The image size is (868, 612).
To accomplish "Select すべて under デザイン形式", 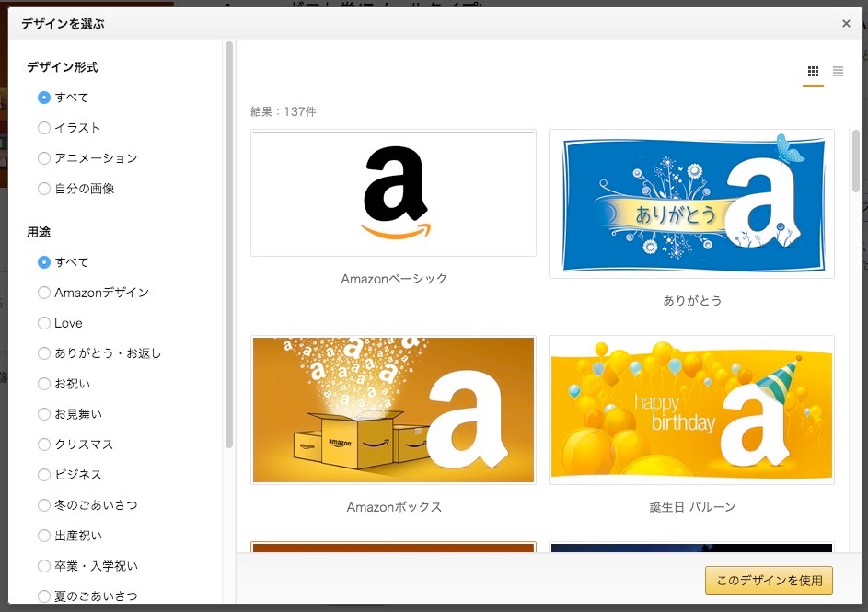I will click(44, 98).
